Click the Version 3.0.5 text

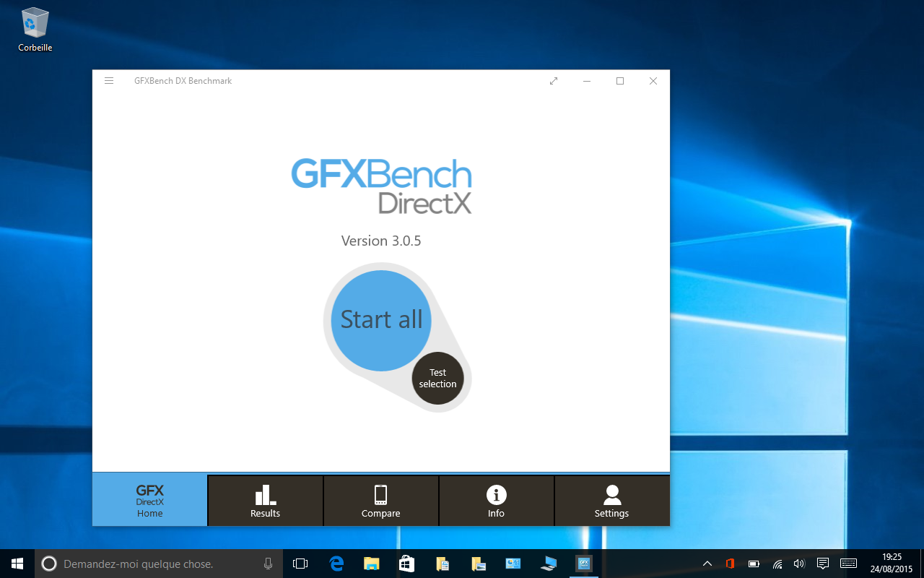pyautogui.click(x=381, y=241)
